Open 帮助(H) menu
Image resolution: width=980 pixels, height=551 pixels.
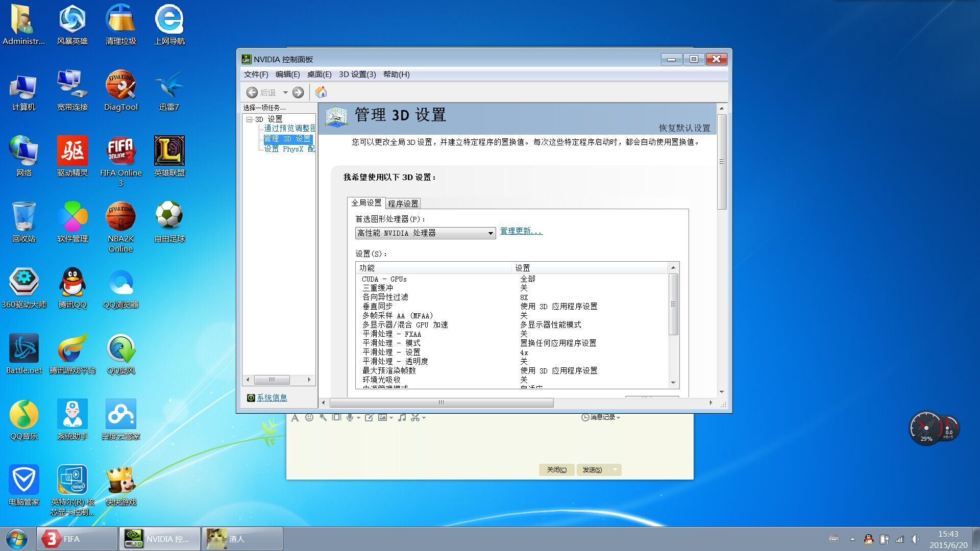[x=396, y=74]
